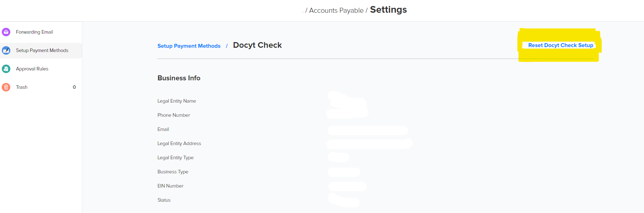Click the purple Forwarding Email circle badge
Screen dimensions: 644x213
6,32
